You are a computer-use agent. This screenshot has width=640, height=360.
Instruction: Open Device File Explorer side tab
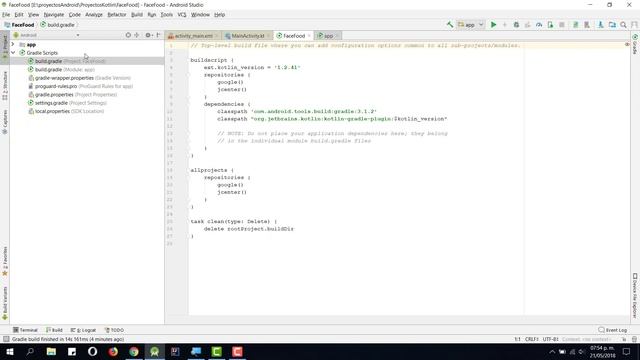pyautogui.click(x=635, y=296)
